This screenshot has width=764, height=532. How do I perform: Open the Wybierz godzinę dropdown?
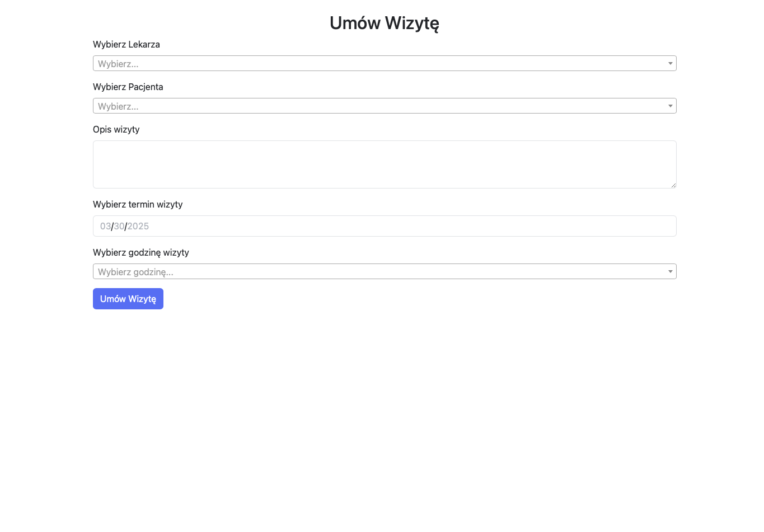pyautogui.click(x=385, y=271)
